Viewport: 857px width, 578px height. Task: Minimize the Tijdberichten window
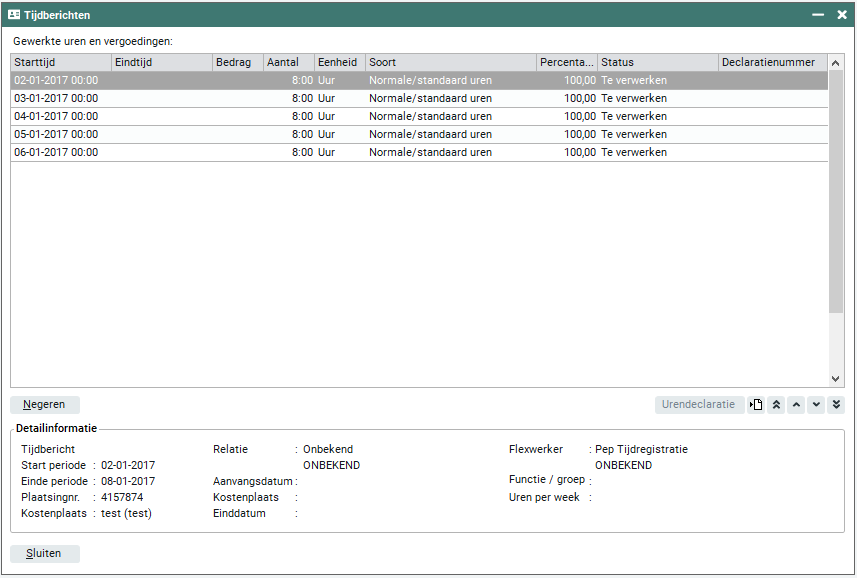pyautogui.click(x=817, y=15)
